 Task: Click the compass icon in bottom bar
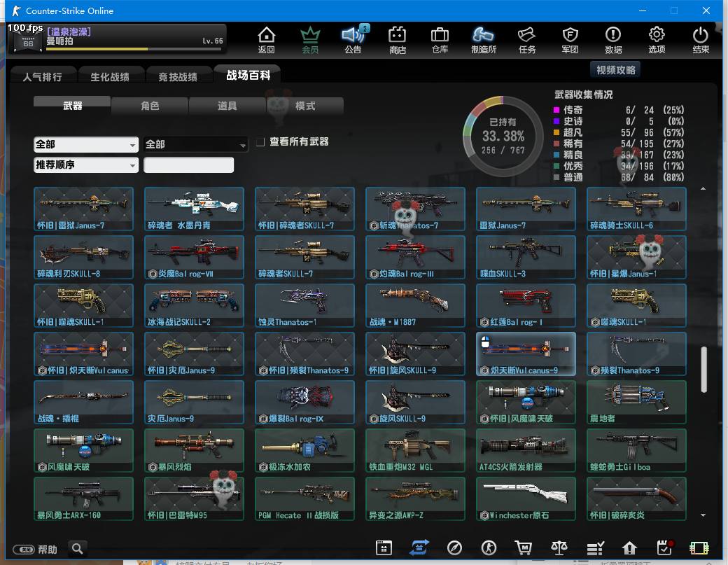click(454, 548)
